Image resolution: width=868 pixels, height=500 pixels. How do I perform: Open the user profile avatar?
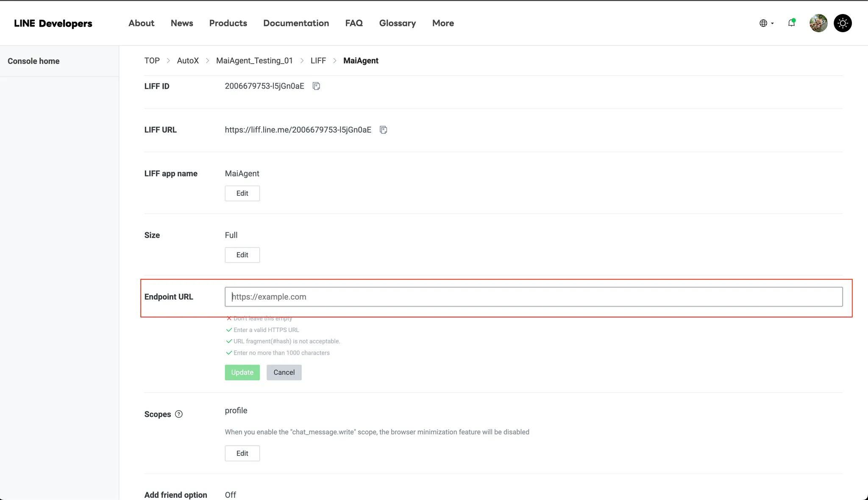(818, 23)
